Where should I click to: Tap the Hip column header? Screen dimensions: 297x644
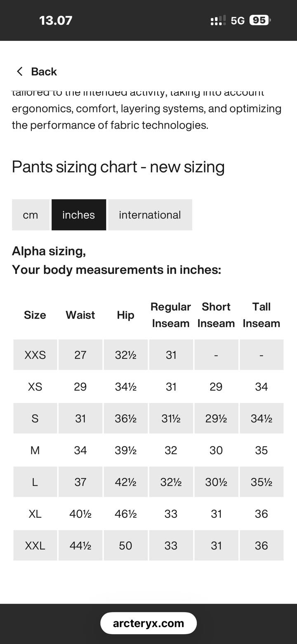125,315
